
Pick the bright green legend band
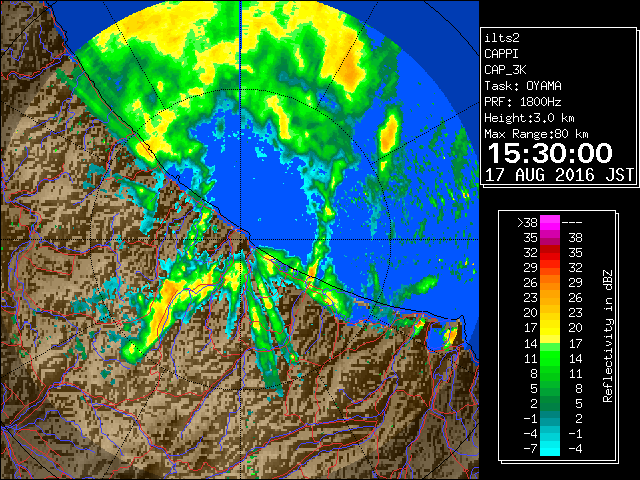550,358
